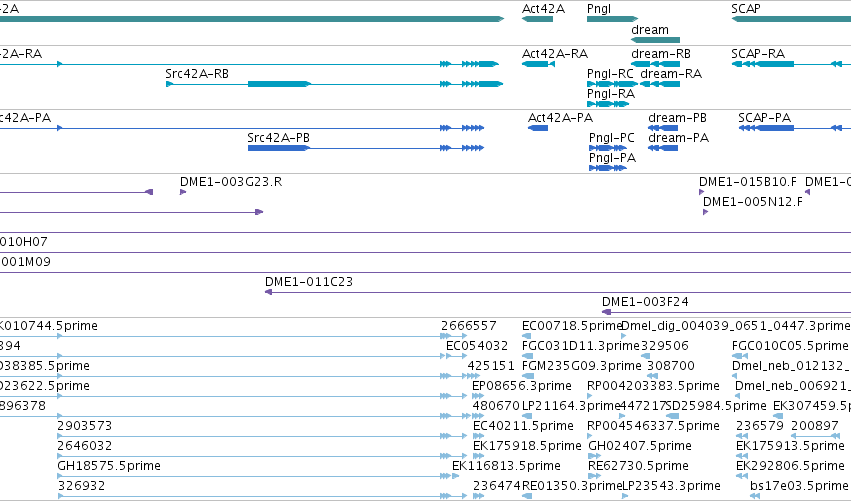The image size is (851, 501).
Task: Click the 2666557 EST label
Action: (x=468, y=326)
